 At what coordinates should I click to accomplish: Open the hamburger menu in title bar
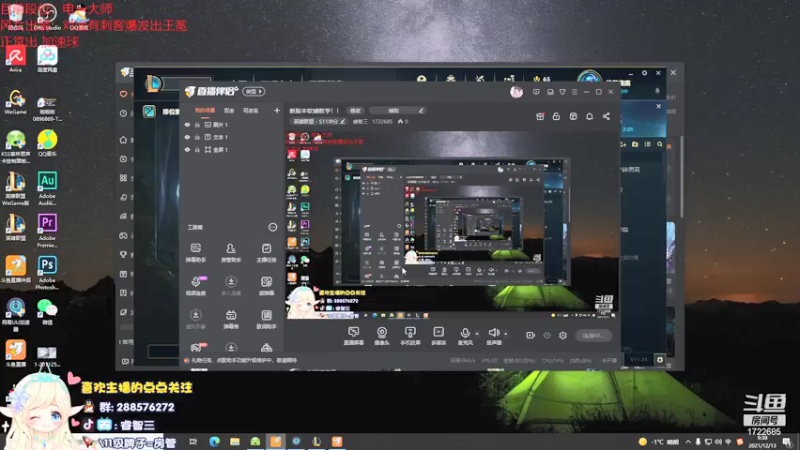pyautogui.click(x=574, y=92)
